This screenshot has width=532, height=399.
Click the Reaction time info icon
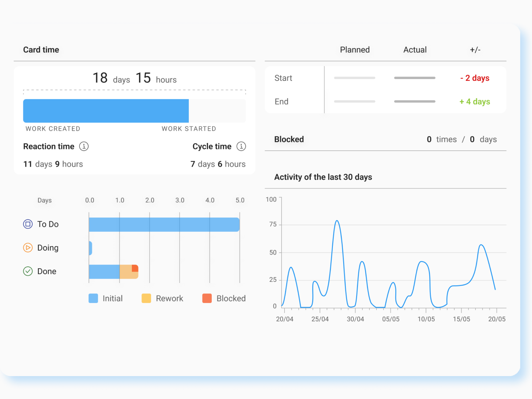click(84, 146)
